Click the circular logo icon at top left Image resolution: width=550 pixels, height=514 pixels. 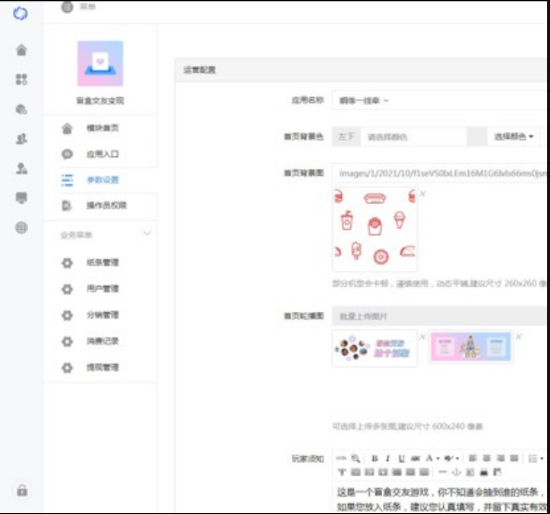point(20,13)
